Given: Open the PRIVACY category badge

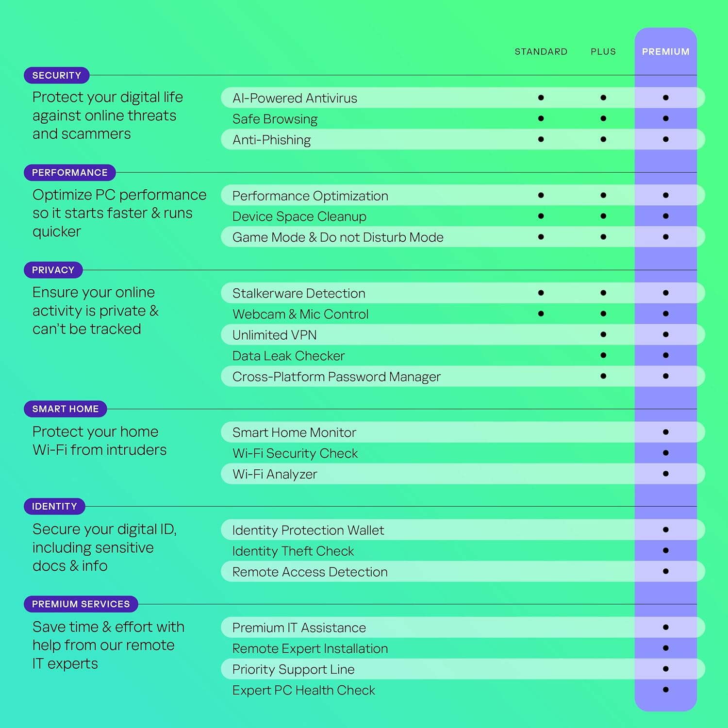Looking at the screenshot, I should point(53,270).
